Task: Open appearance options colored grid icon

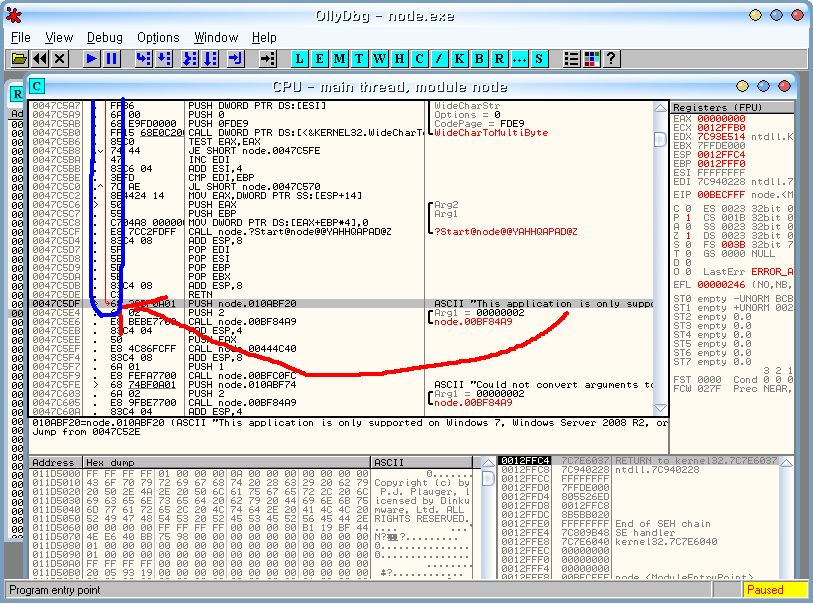Action: pyautogui.click(x=592, y=59)
